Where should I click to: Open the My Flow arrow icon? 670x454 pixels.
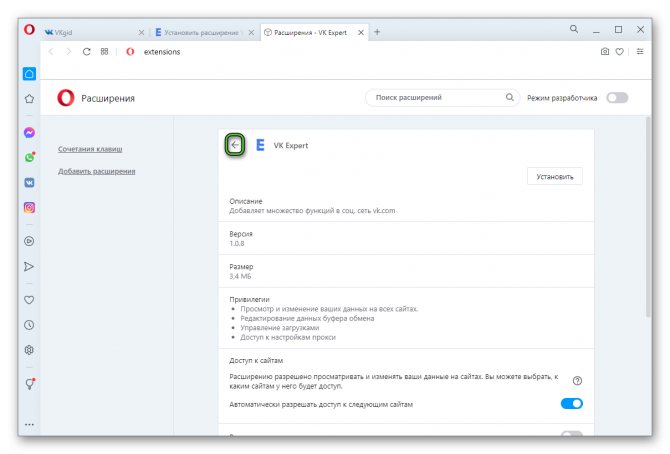[x=29, y=266]
